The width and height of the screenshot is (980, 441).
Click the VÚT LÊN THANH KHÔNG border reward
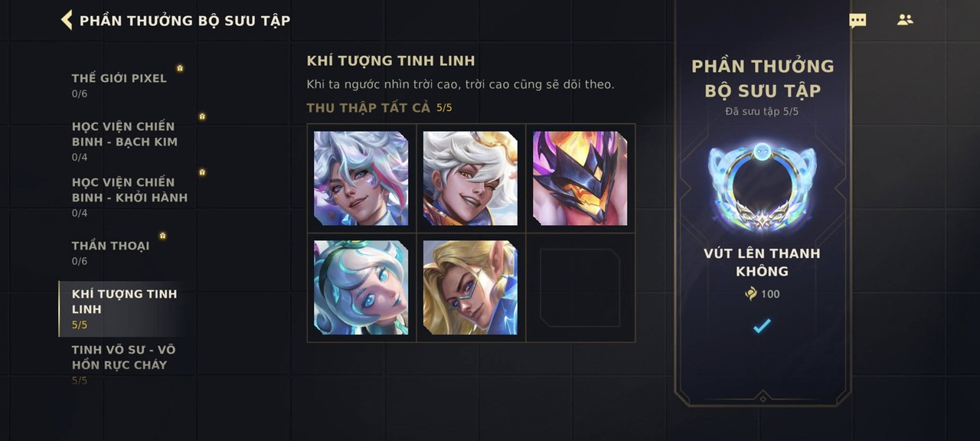coord(762,187)
